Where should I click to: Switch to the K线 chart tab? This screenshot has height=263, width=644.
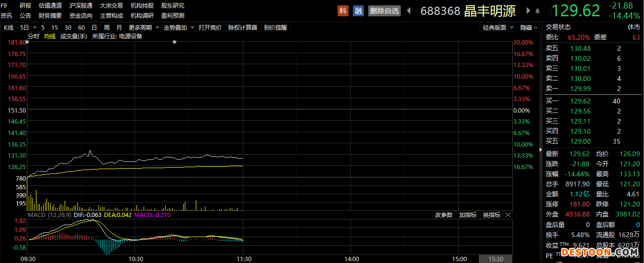9,28
